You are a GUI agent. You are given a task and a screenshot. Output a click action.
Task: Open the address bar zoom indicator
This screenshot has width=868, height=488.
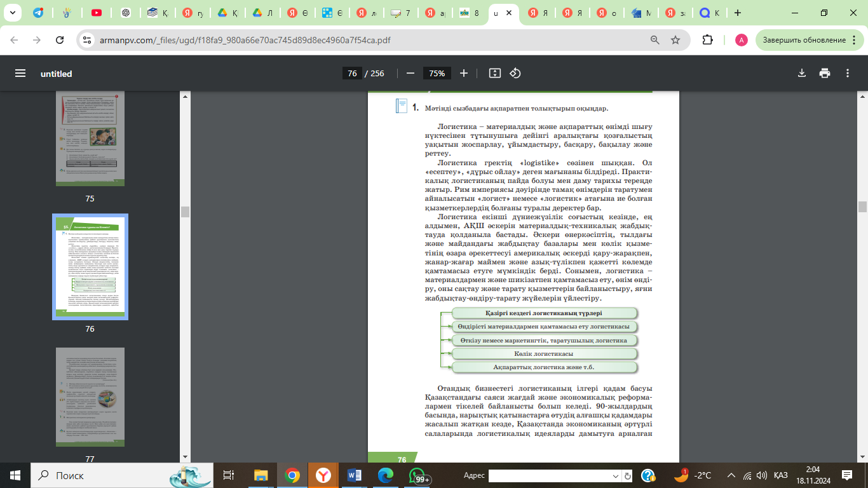coord(655,39)
